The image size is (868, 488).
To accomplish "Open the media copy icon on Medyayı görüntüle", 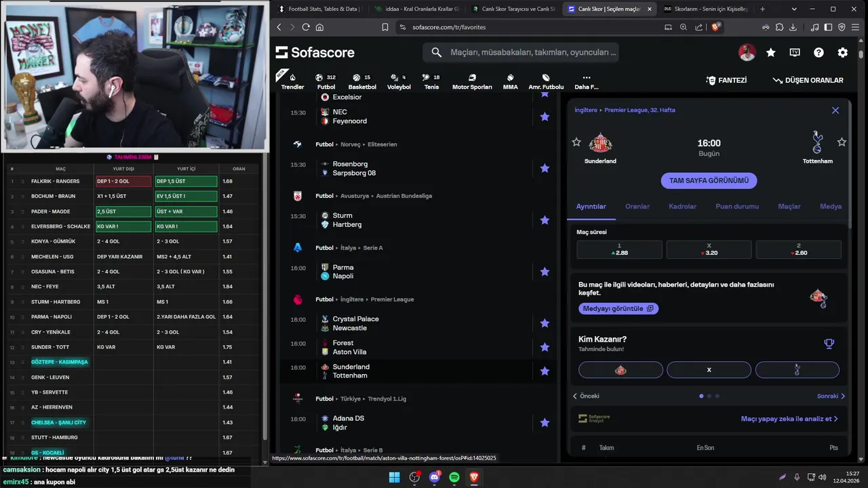I will 650,308.
